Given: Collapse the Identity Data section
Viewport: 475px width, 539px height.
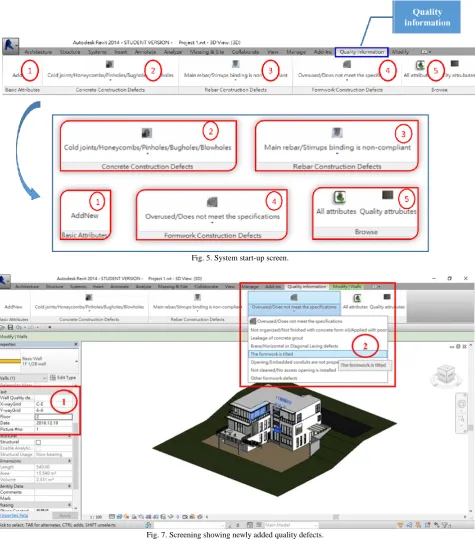Looking at the screenshot, I should click(69, 486).
